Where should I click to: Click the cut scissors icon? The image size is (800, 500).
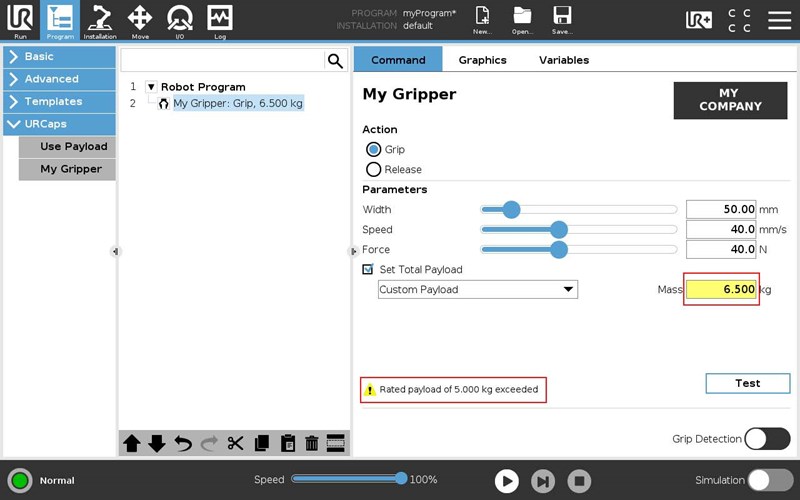[x=236, y=443]
